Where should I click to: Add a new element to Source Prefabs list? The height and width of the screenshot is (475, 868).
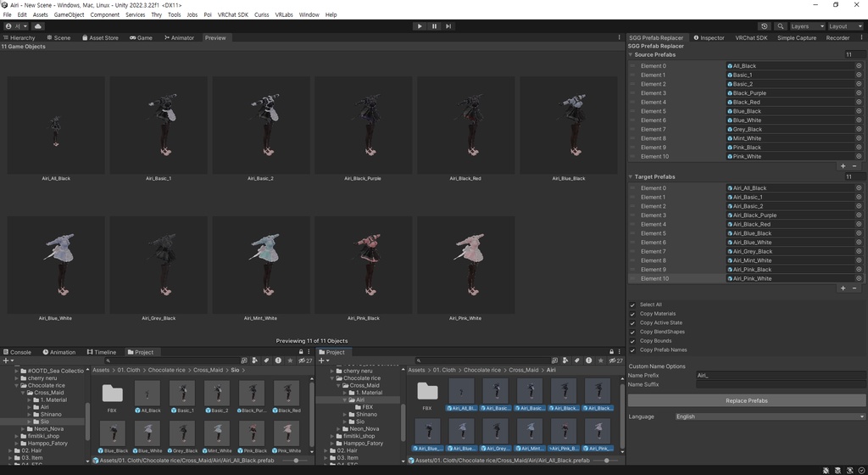843,166
